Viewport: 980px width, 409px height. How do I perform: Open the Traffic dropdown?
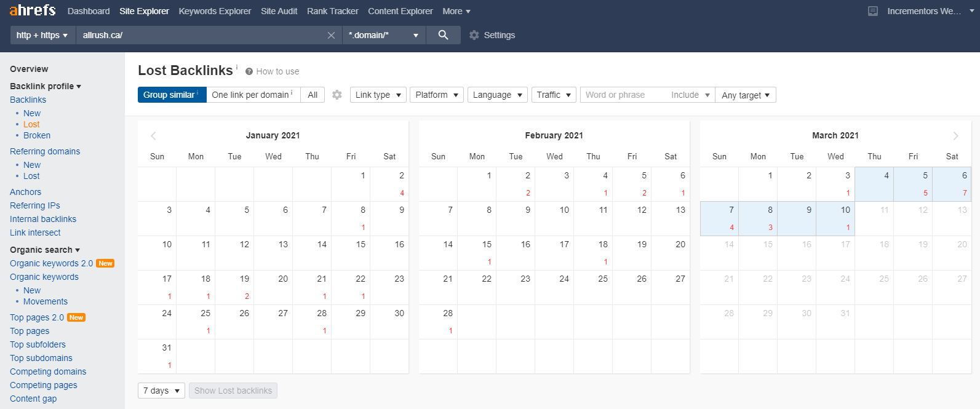(x=554, y=95)
